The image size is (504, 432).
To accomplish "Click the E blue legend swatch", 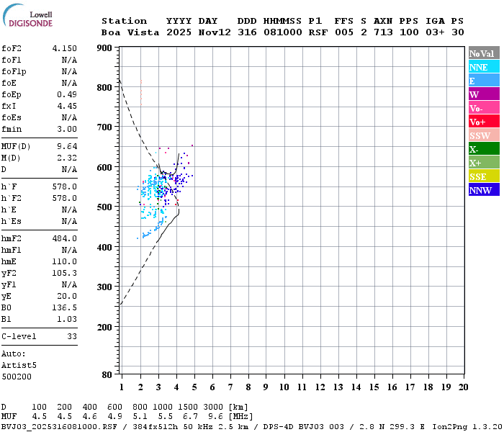I will 484,81.
